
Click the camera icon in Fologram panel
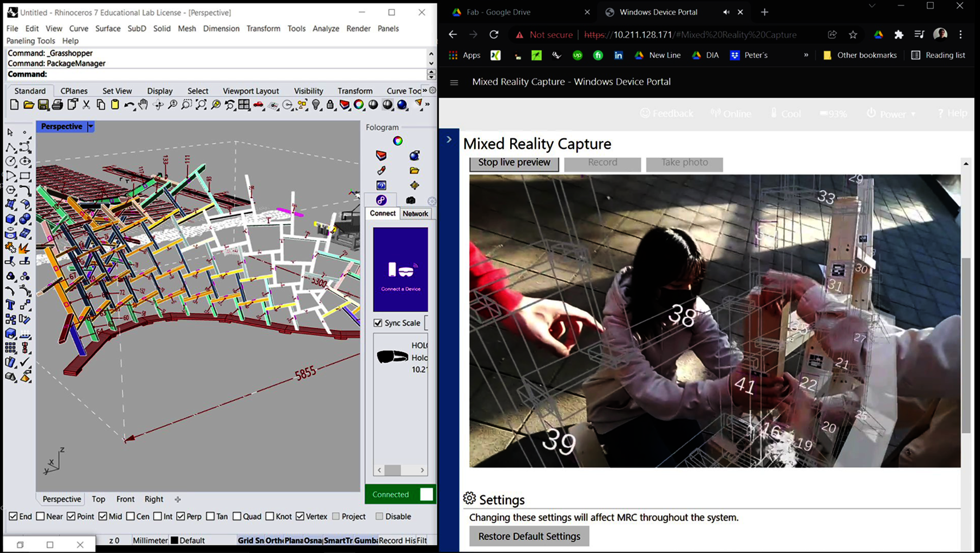pos(411,200)
